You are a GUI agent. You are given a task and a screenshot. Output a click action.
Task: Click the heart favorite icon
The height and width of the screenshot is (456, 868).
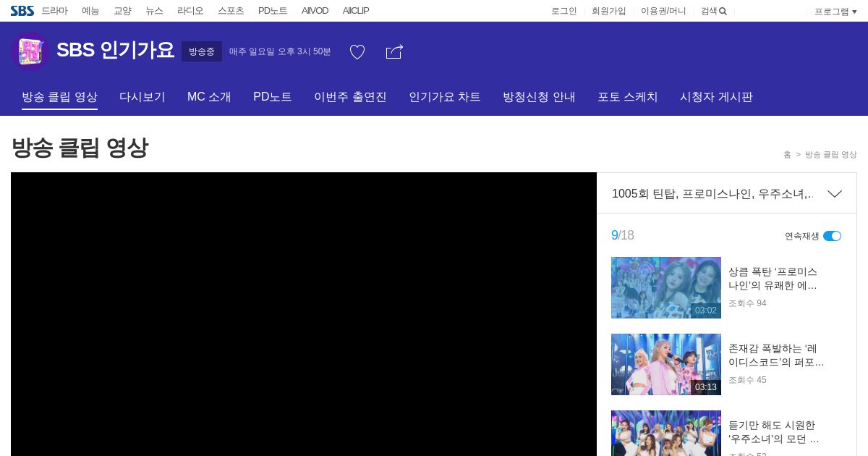pyautogui.click(x=357, y=52)
